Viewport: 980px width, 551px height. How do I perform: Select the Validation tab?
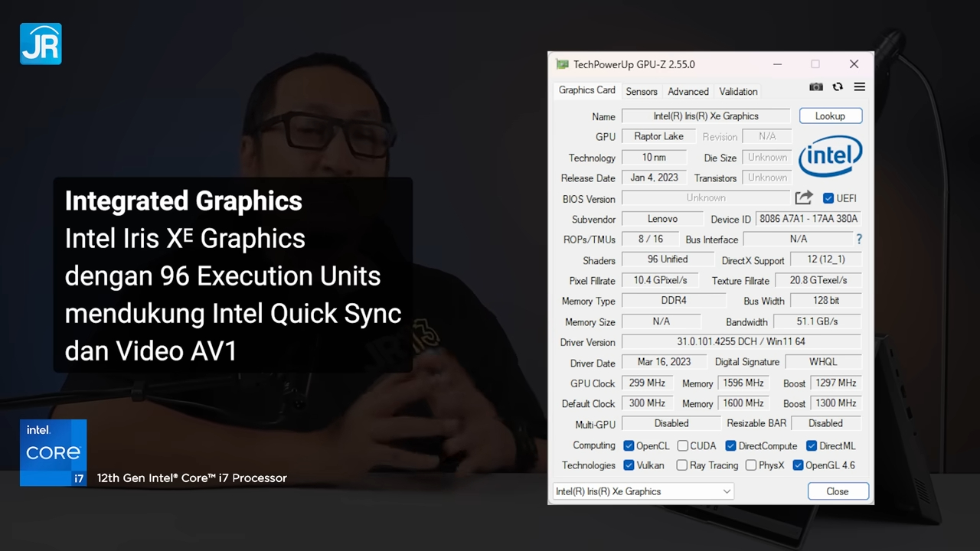738,91
